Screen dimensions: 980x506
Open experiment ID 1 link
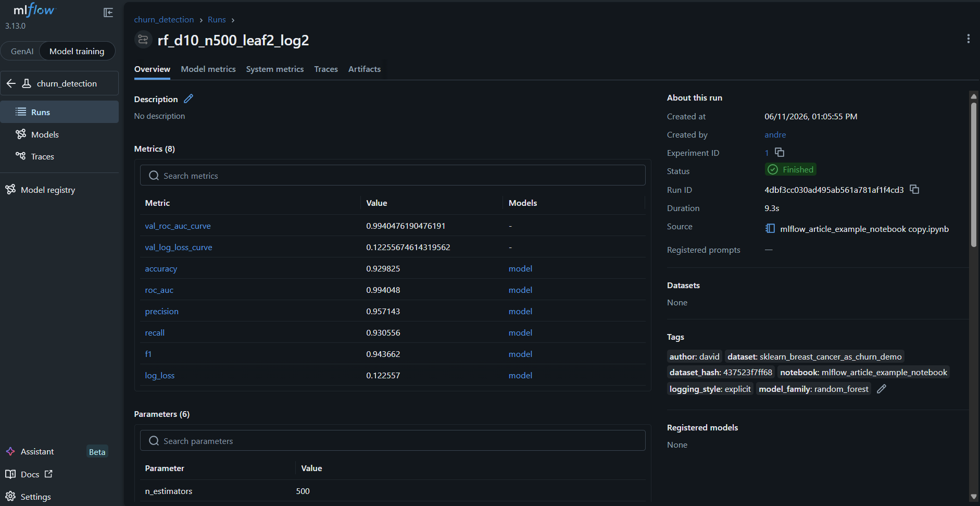click(767, 153)
